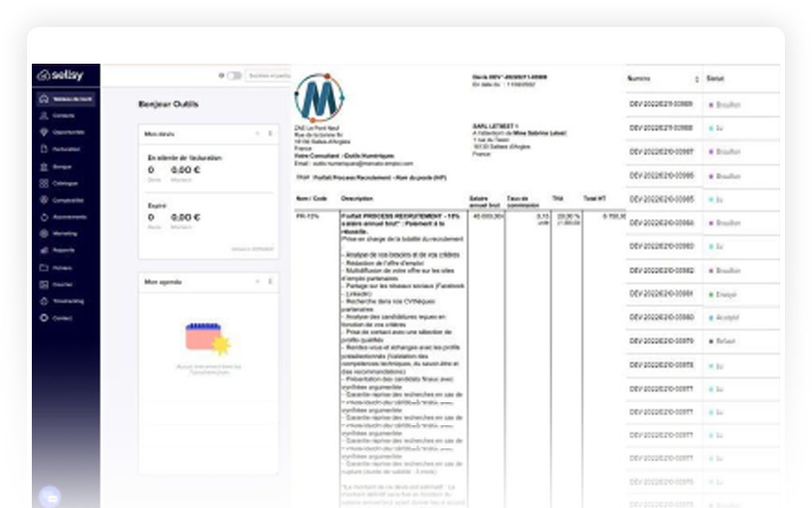Image resolution: width=812 pixels, height=508 pixels.
Task: Access the Courrier module
Action: [64, 284]
